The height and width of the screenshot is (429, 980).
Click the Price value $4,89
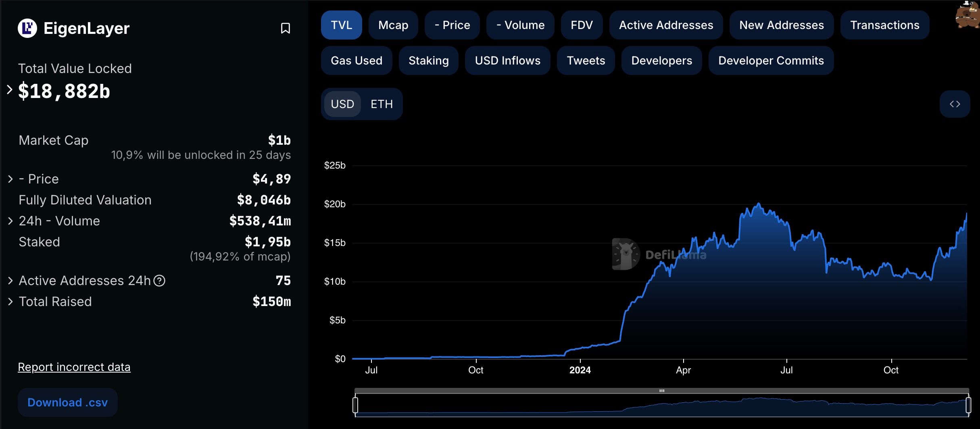pyautogui.click(x=272, y=179)
